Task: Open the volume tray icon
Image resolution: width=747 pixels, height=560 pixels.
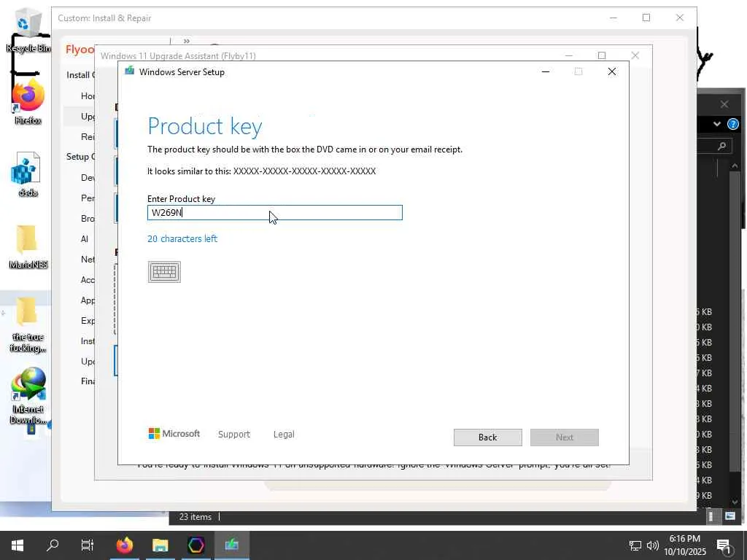Action: pyautogui.click(x=653, y=545)
